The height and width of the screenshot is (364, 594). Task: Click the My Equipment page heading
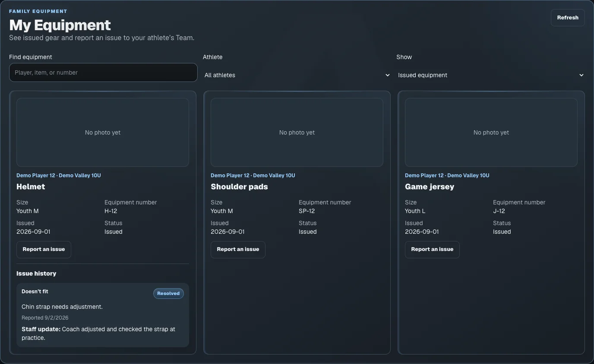click(60, 25)
